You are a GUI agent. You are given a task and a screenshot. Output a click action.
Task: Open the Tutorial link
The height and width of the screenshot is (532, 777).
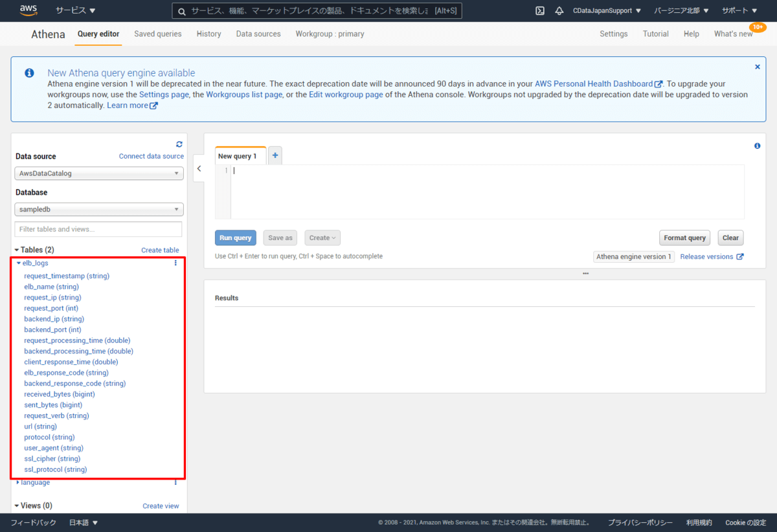(656, 34)
